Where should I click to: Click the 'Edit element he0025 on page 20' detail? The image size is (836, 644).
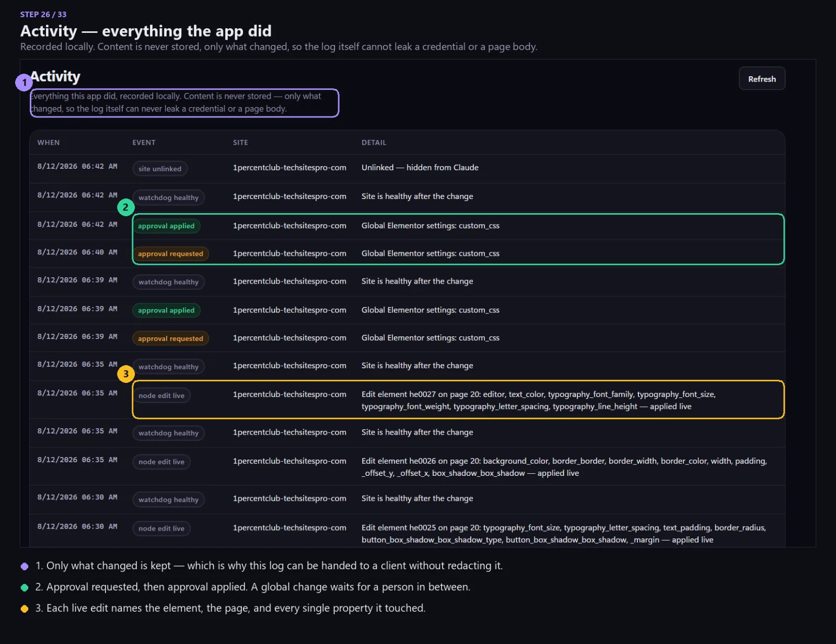[564, 534]
